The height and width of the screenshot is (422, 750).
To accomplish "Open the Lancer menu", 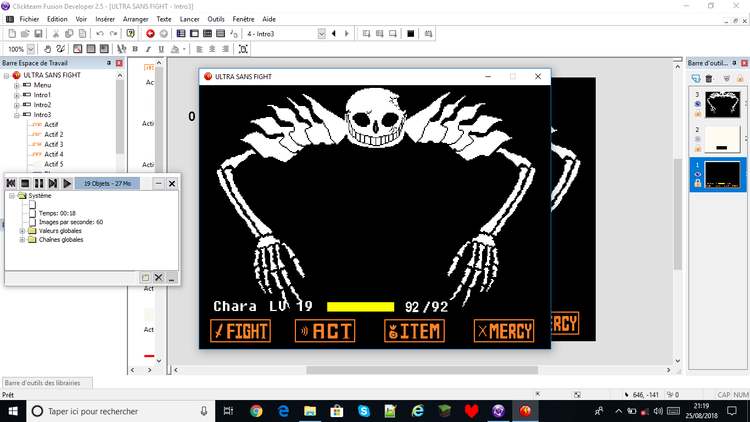I will tap(189, 19).
